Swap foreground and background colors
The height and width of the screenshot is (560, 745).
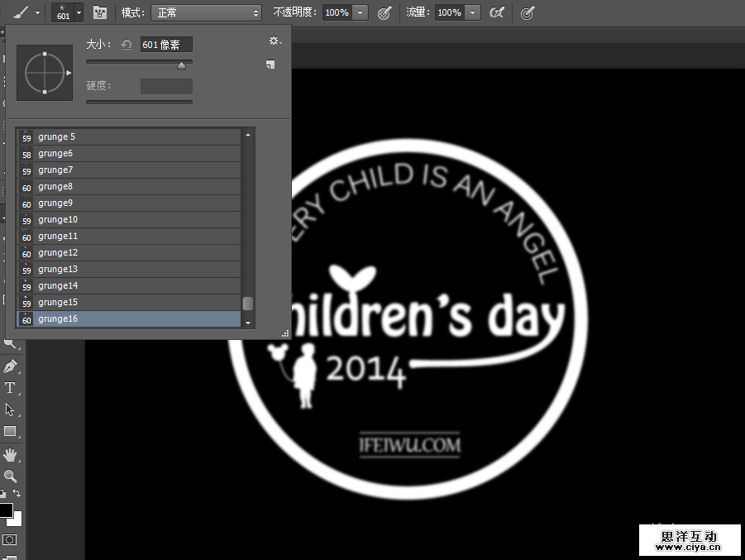click(17, 494)
